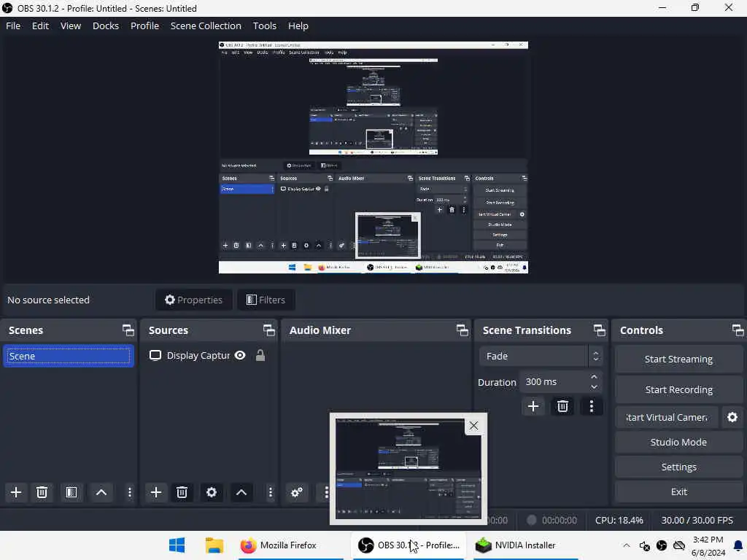This screenshot has width=747, height=560.
Task: Open Windows Start menu
Action: (177, 545)
